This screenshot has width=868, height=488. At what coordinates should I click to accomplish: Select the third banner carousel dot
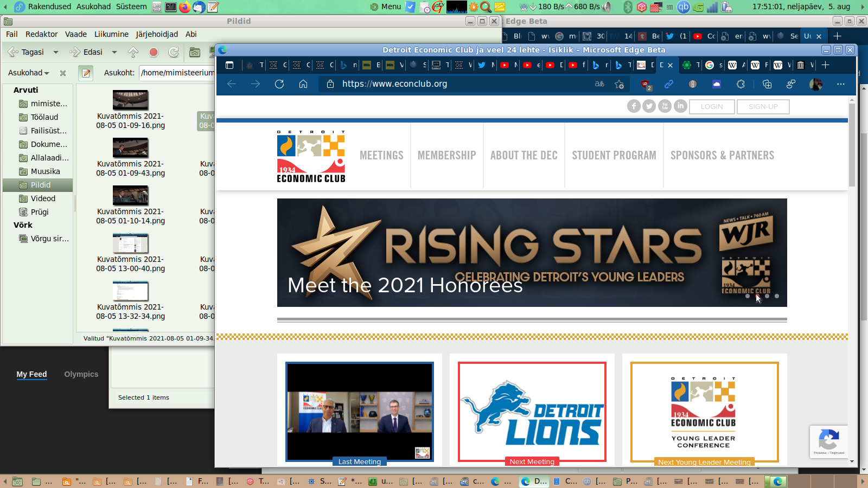pos(767,296)
